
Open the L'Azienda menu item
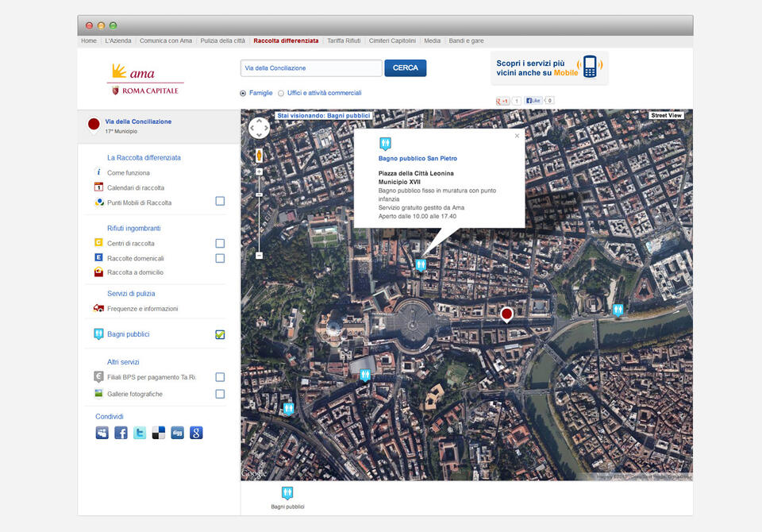118,40
